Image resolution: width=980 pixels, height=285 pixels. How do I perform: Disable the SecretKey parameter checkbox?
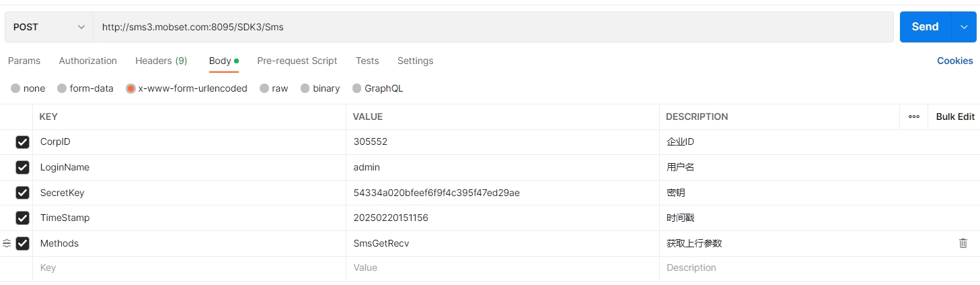point(23,193)
